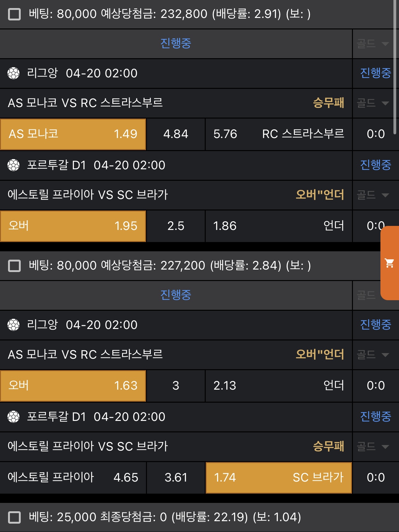Select the 언더 2.13 odds cell

point(279,386)
